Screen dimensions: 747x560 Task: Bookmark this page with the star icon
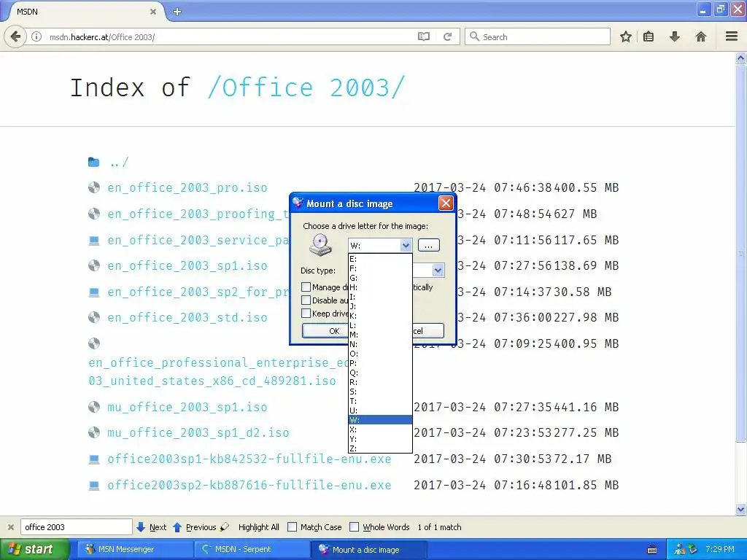click(x=625, y=36)
